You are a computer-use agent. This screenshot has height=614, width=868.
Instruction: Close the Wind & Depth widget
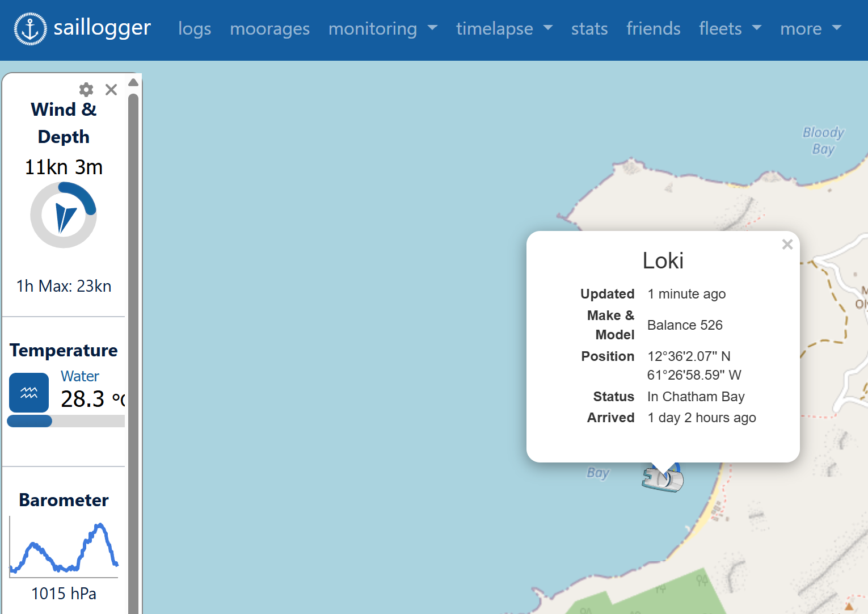[x=111, y=90]
